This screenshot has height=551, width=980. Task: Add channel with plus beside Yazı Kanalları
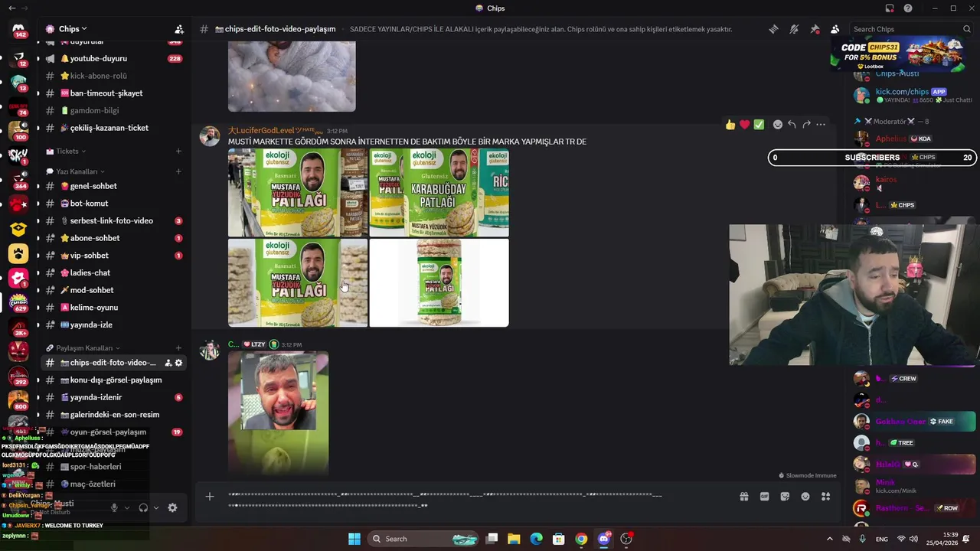click(178, 171)
